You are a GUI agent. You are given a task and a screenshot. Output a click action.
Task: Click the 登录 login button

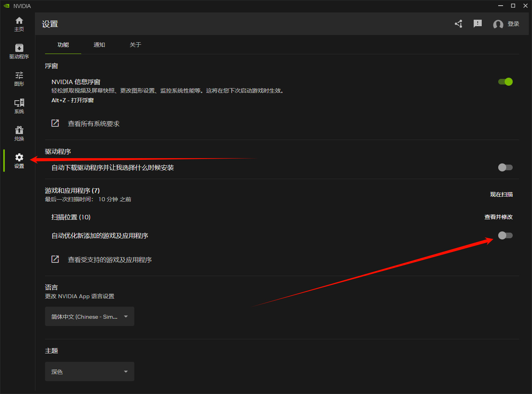[514, 24]
